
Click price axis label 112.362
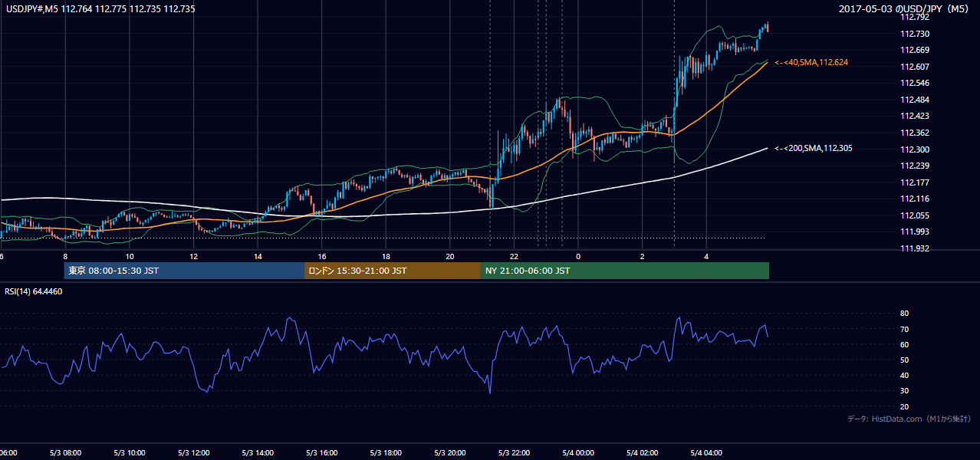(915, 133)
